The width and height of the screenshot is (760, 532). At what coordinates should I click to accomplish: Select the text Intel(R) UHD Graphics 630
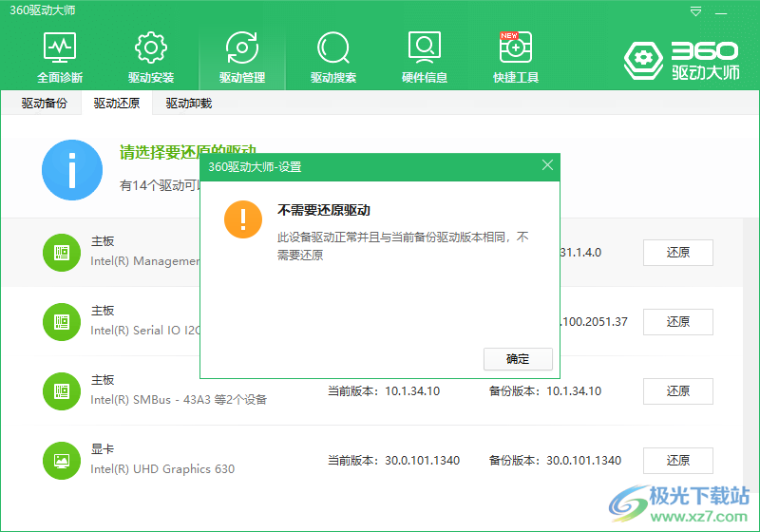pyautogui.click(x=162, y=469)
